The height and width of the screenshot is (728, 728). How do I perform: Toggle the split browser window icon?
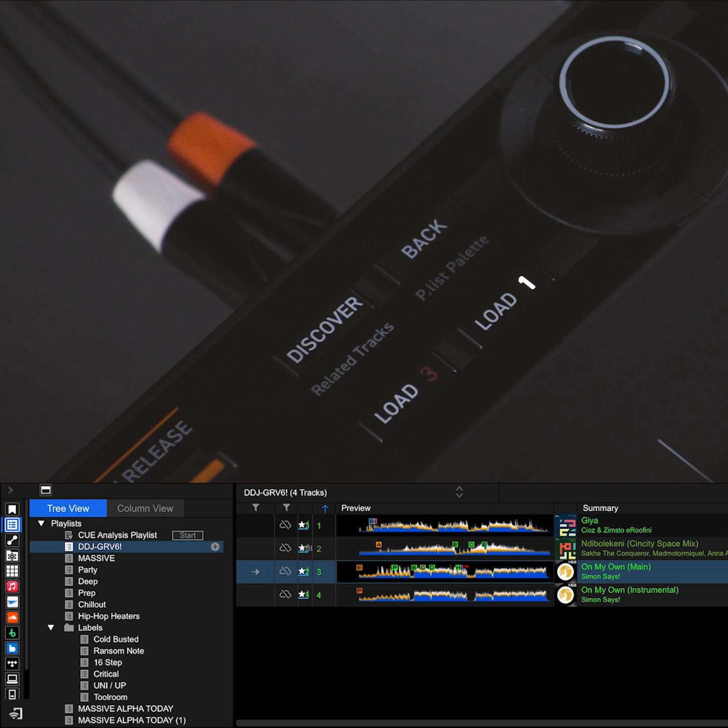(45, 490)
